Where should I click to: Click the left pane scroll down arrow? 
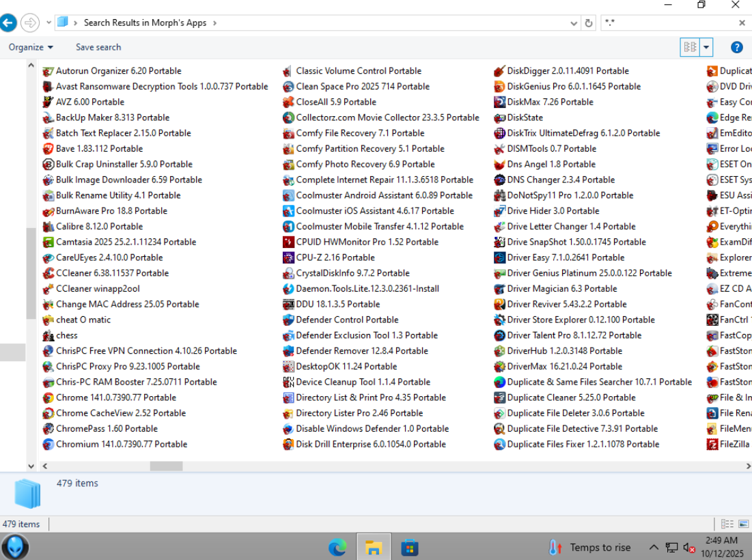tap(31, 466)
